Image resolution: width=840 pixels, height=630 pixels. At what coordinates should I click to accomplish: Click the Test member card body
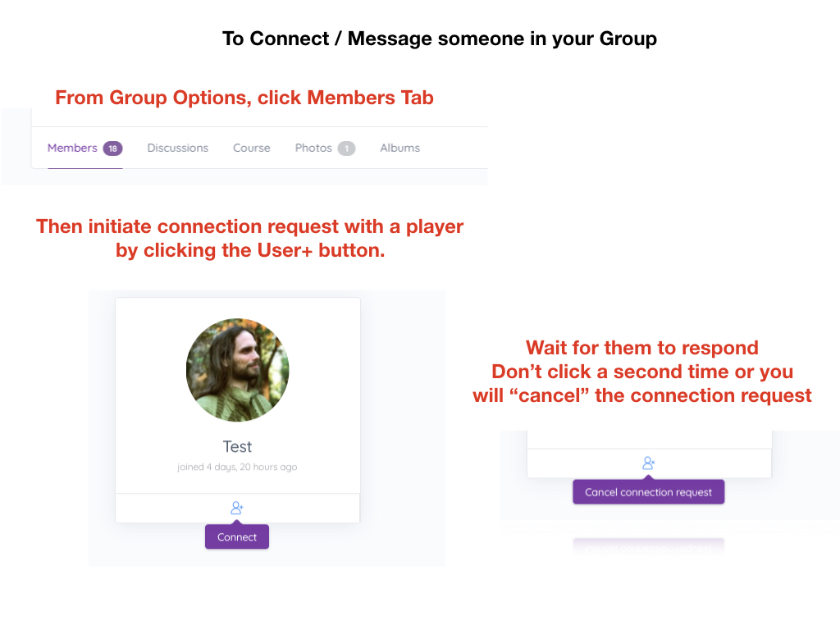pos(238,396)
